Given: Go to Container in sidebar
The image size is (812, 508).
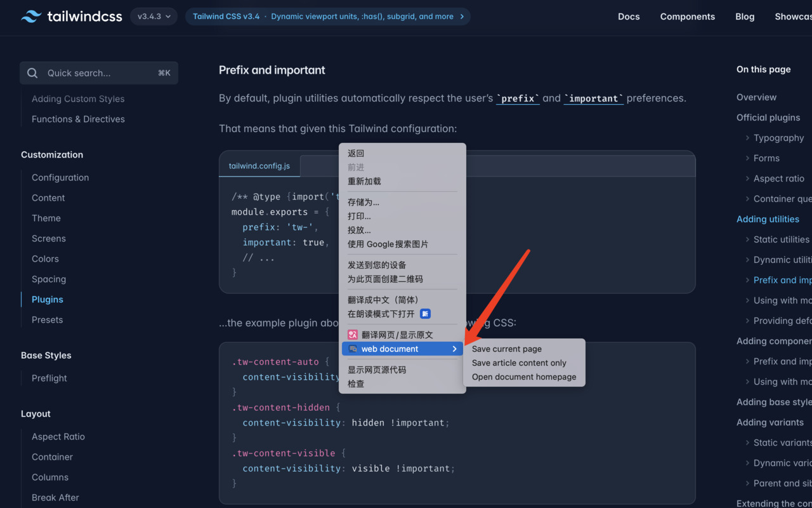Looking at the screenshot, I should click(x=52, y=457).
